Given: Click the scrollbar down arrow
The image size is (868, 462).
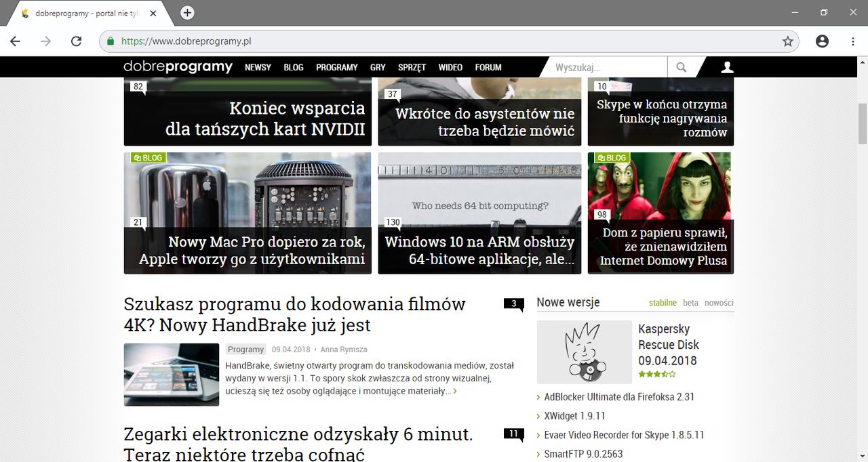Looking at the screenshot, I should point(862,456).
